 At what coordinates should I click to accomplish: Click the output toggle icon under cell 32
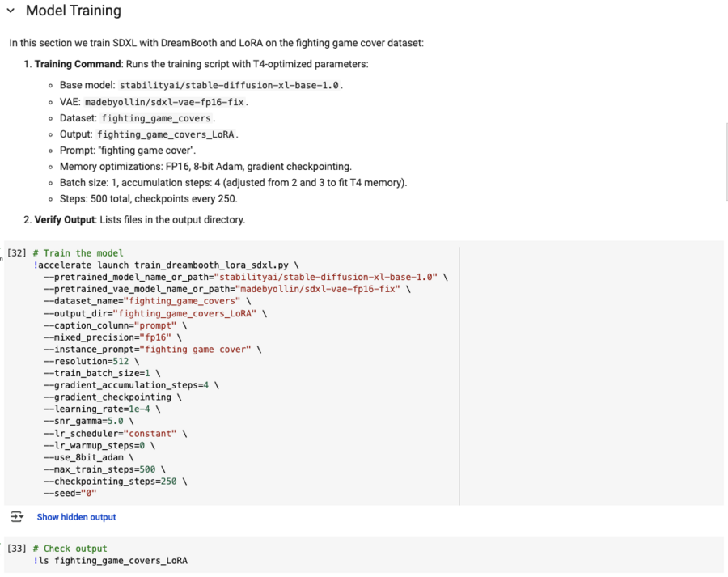tap(17, 516)
